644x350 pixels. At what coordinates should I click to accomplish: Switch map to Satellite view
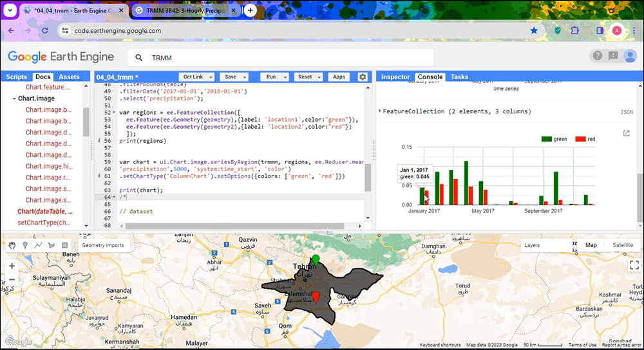tap(623, 245)
